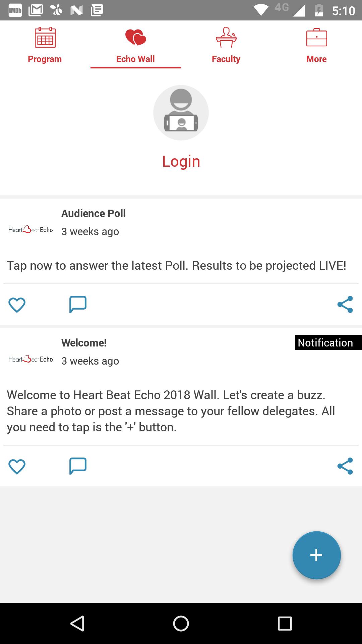Share the Welcome! post

[x=345, y=466]
